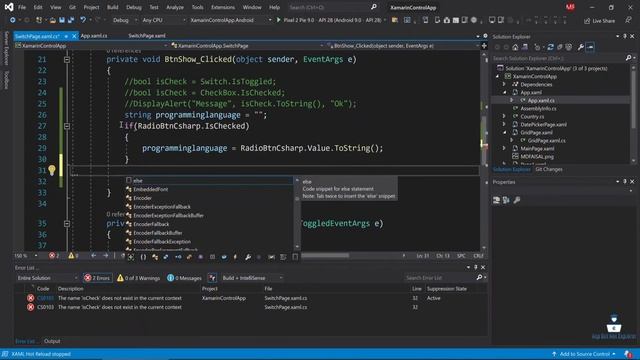Click Solution Explorer sync refresh icon
This screenshot has height=360, width=640.
tap(550, 47)
